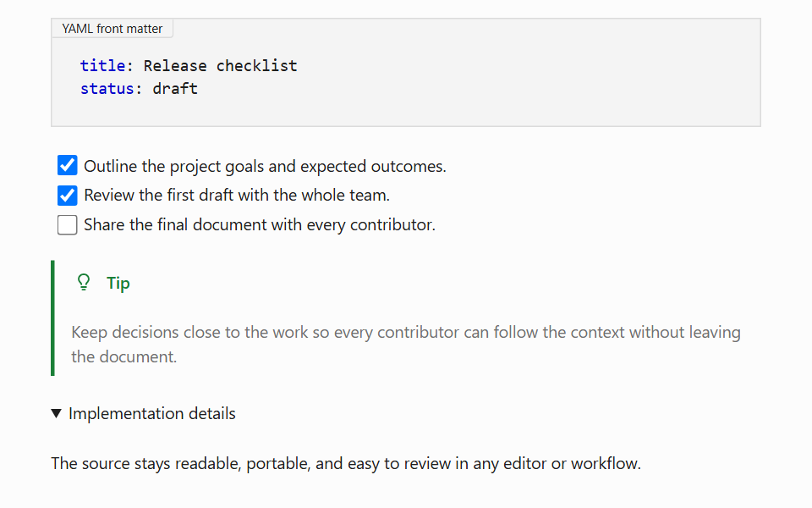The width and height of the screenshot is (812, 508).
Task: Uncheck Review the first draft checkbox
Action: coord(68,196)
